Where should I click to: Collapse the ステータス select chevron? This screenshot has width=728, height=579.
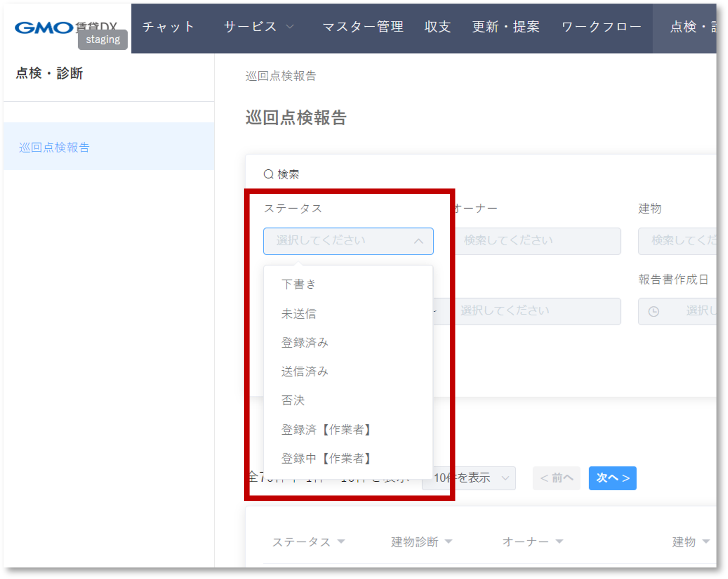tap(418, 241)
